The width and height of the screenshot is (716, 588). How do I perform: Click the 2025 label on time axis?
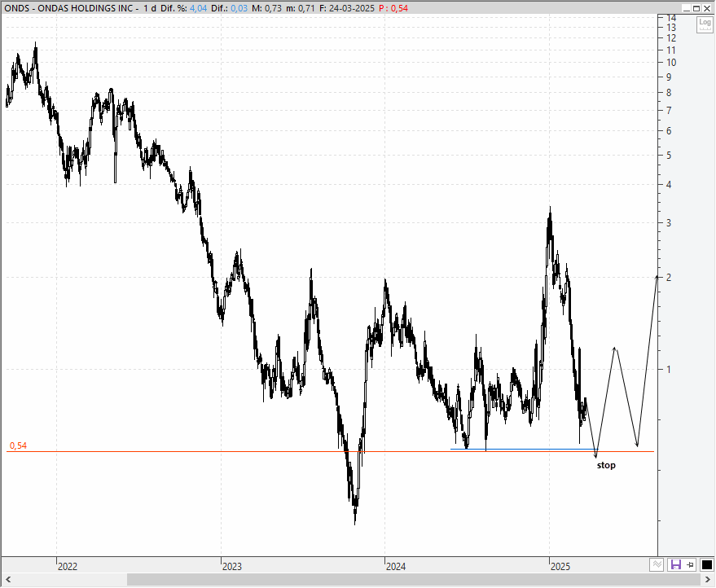click(x=560, y=567)
